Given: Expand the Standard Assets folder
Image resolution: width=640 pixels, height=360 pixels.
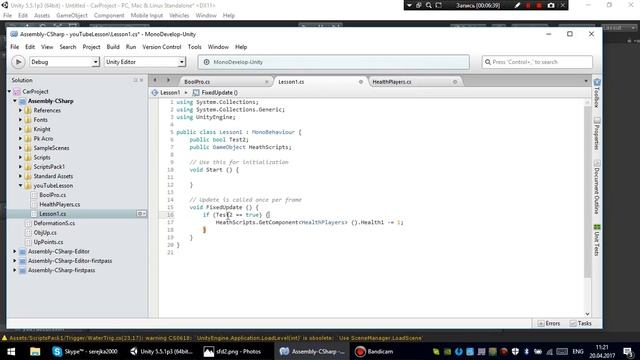Looking at the screenshot, I should [20, 176].
